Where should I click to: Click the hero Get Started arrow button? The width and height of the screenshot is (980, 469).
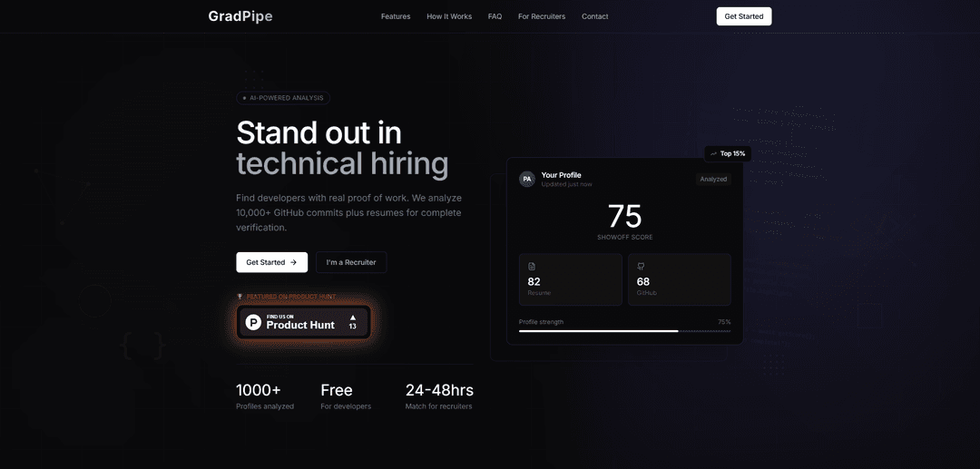coord(271,262)
